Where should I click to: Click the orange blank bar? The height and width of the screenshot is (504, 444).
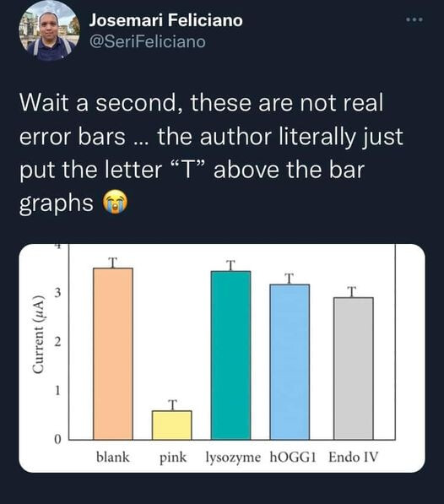point(113,354)
